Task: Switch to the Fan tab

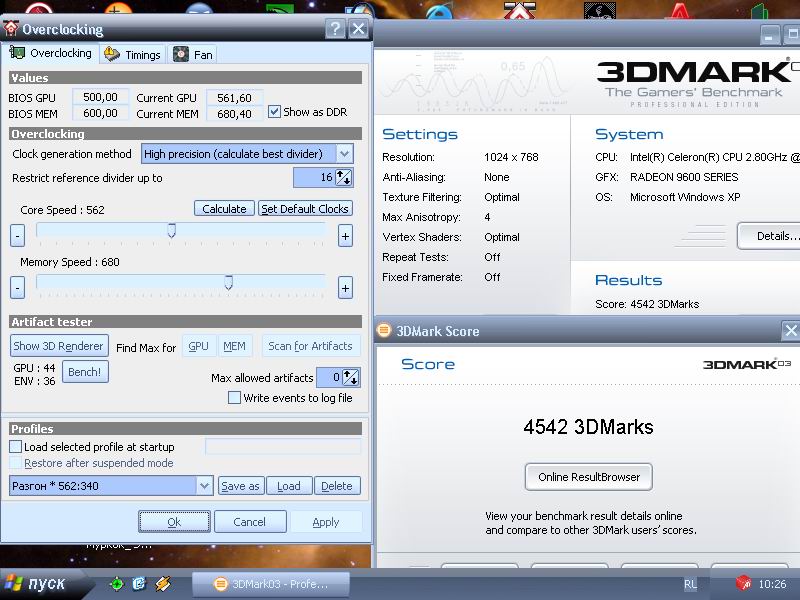Action: (192, 55)
